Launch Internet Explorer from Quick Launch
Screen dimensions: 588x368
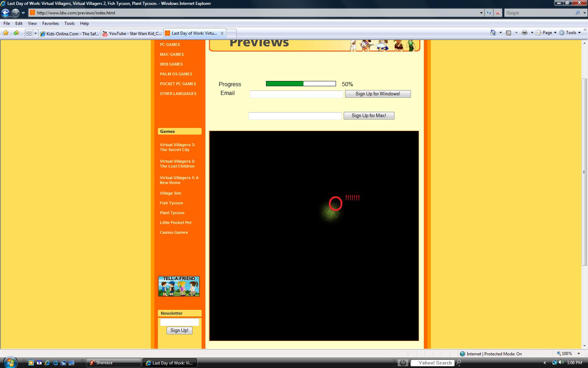47,363
